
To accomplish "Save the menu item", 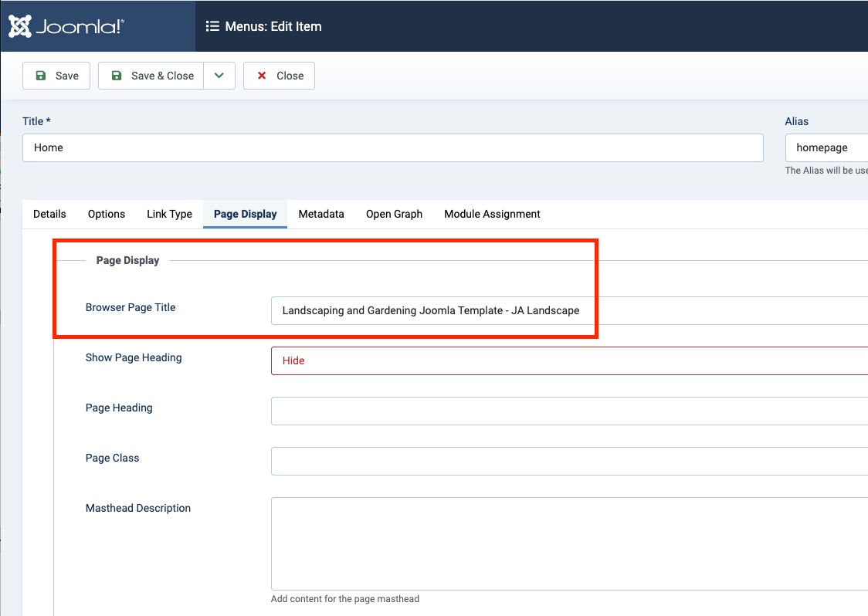I will pos(57,76).
